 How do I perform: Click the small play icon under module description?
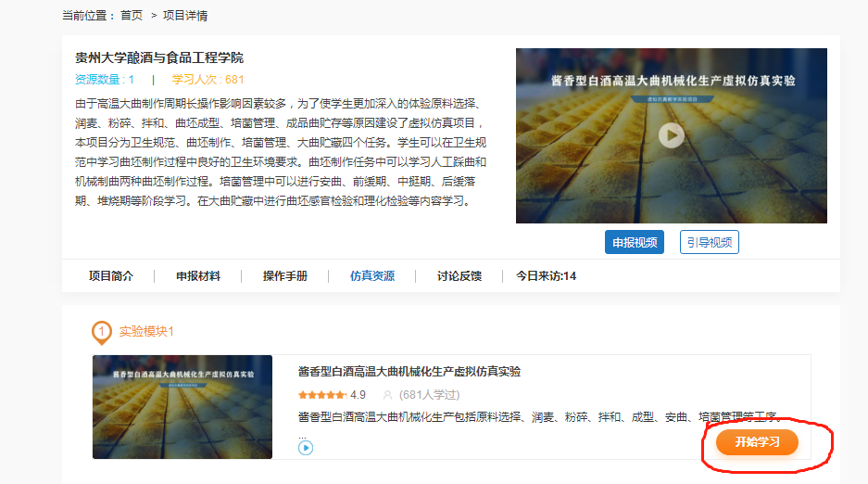[306, 448]
